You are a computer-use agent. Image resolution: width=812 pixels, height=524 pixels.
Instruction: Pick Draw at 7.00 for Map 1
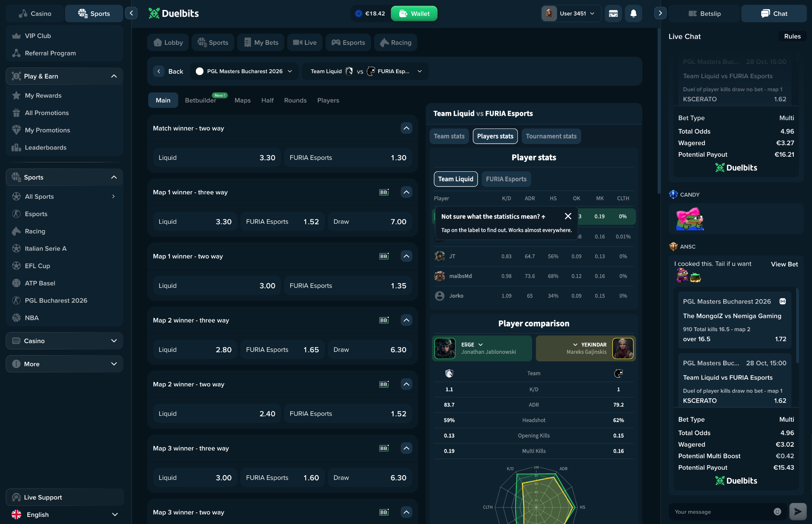370,221
